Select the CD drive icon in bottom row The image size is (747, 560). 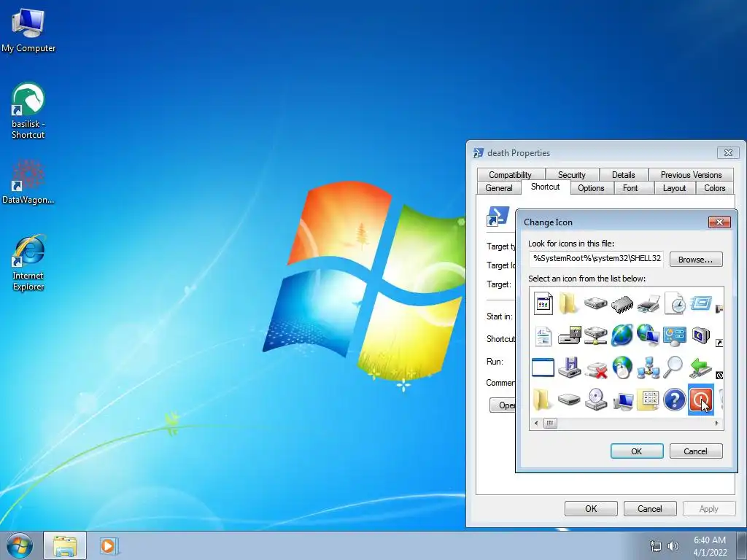pyautogui.click(x=595, y=399)
